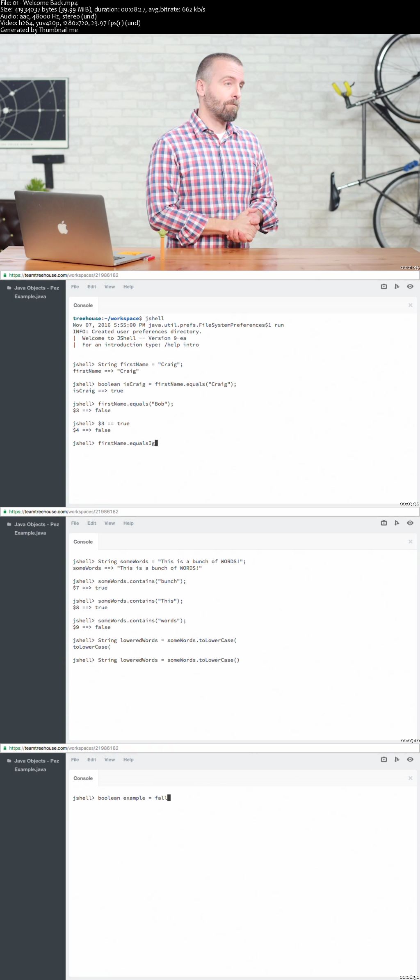Open the Edit menu in the someWords console frame
The image size is (420, 980).
pos(91,523)
